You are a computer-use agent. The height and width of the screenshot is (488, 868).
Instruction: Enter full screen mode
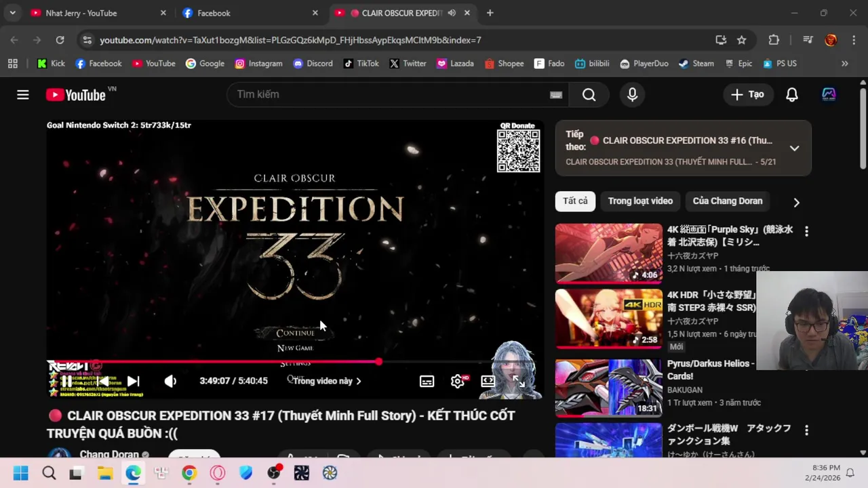tap(519, 381)
